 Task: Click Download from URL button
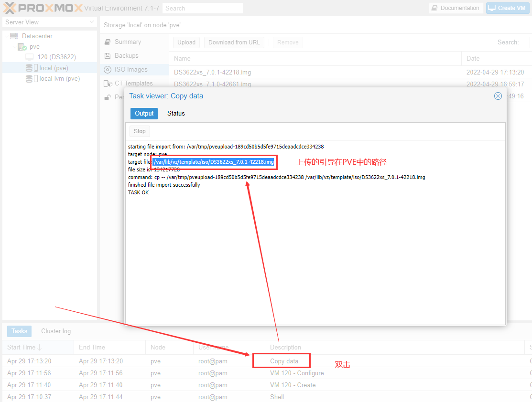pos(234,42)
